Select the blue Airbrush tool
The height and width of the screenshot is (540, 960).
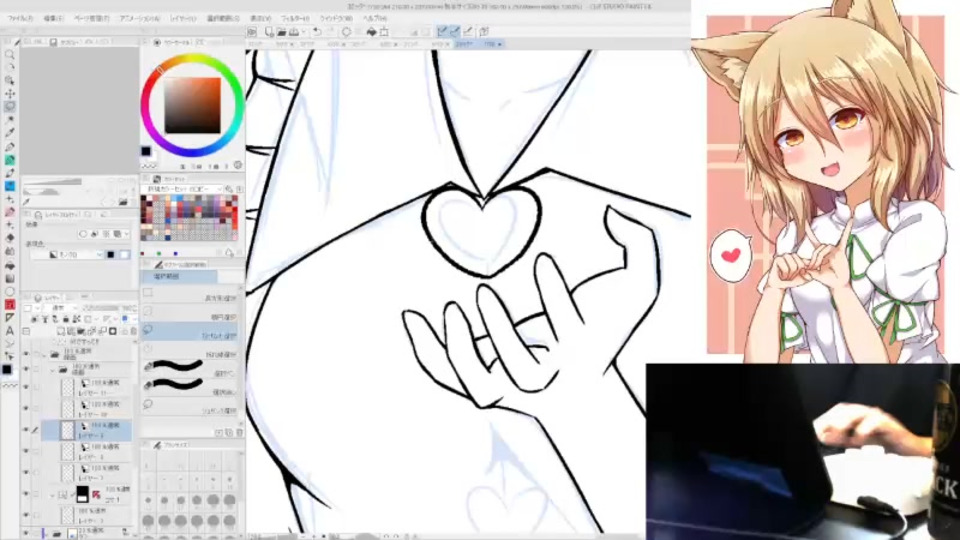coord(10,186)
